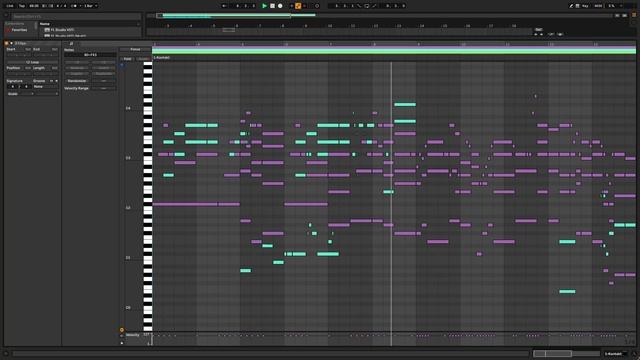Toggle the computer MIDI keyboard icon
640x360 pixels.
click(x=578, y=6)
